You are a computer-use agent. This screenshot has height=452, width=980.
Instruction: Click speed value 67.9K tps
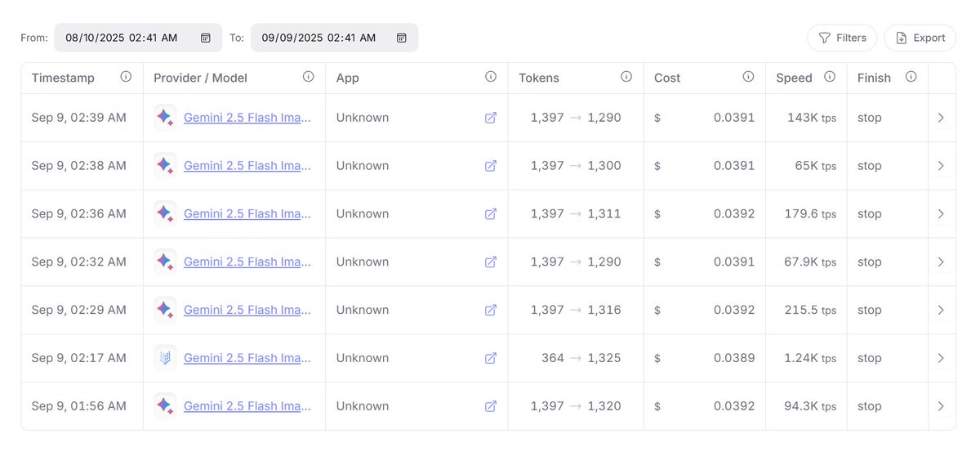coord(808,262)
